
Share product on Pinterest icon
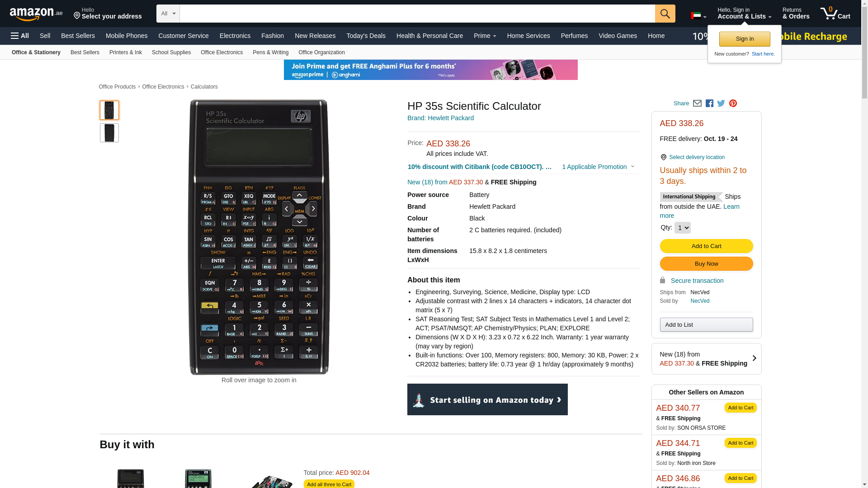point(733,103)
